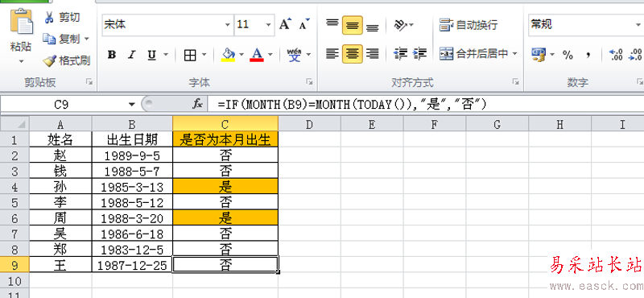Image resolution: width=644 pixels, height=298 pixels.
Task: Apply percent style
Action: (x=568, y=55)
